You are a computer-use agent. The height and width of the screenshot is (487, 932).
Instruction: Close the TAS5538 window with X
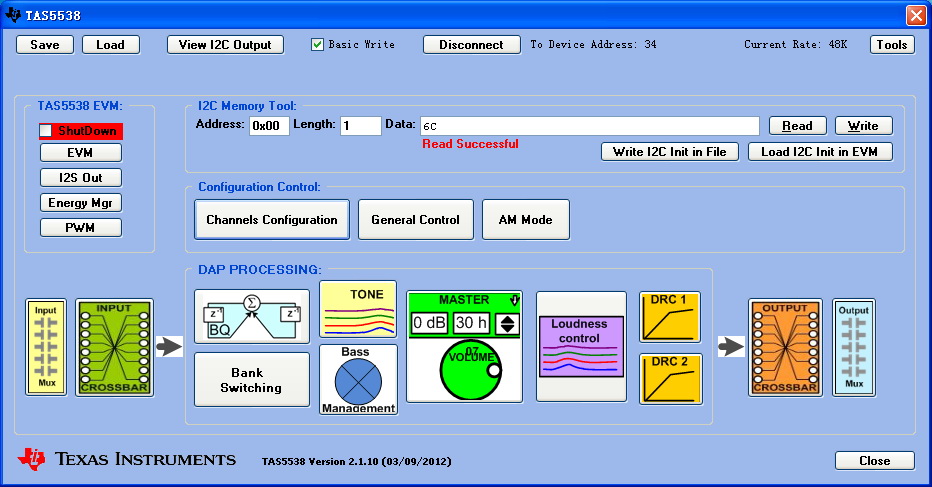pyautogui.click(x=915, y=15)
